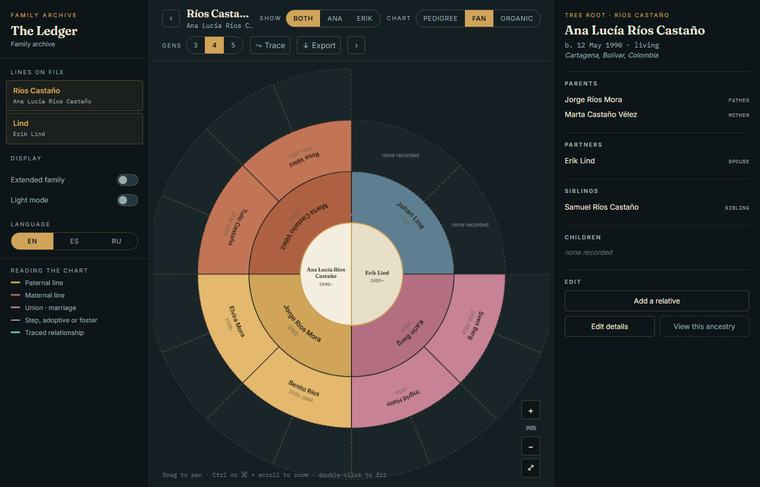This screenshot has width=760, height=487.
Task: Show both Ana and Erik
Action: tap(303, 18)
